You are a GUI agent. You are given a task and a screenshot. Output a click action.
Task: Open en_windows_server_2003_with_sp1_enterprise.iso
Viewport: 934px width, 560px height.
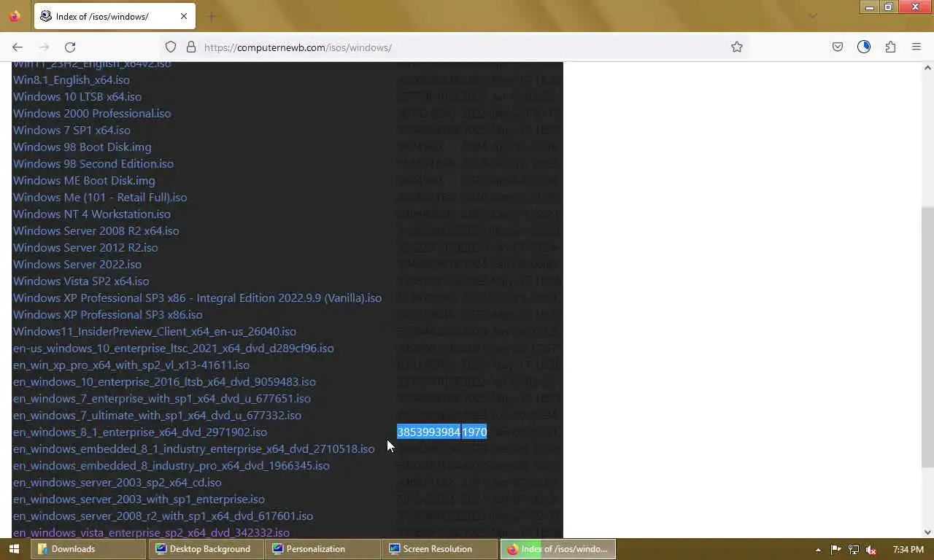pos(139,499)
